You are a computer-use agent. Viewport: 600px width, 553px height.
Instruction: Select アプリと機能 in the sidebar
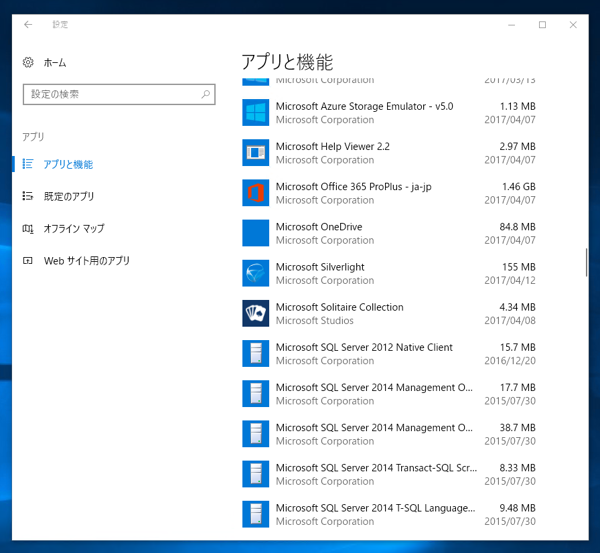[x=68, y=164]
